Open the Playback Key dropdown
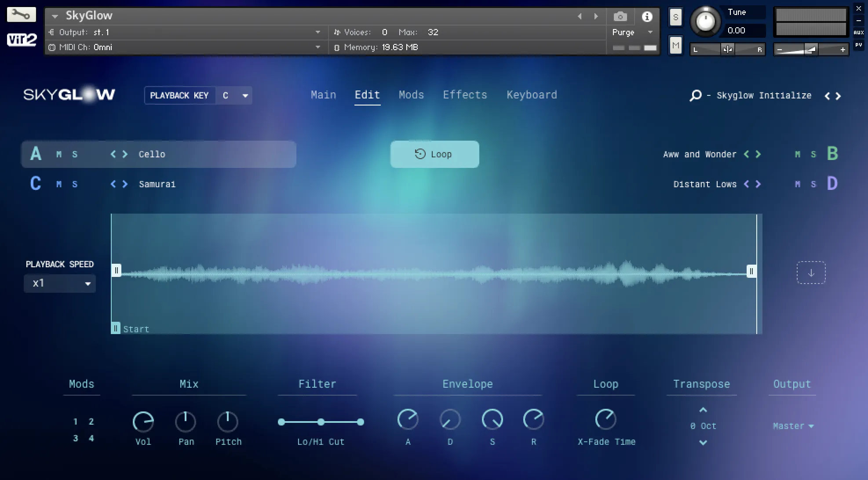868x480 pixels. coord(234,95)
